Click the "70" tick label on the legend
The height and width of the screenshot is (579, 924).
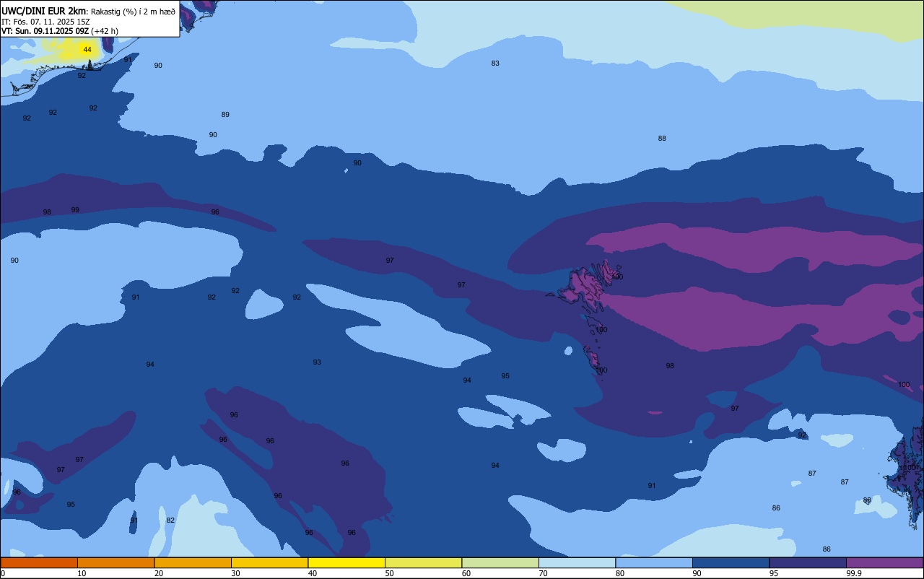[543, 573]
